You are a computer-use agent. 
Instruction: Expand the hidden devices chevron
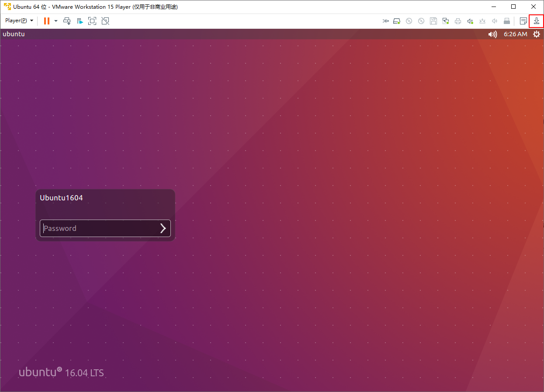click(386, 21)
